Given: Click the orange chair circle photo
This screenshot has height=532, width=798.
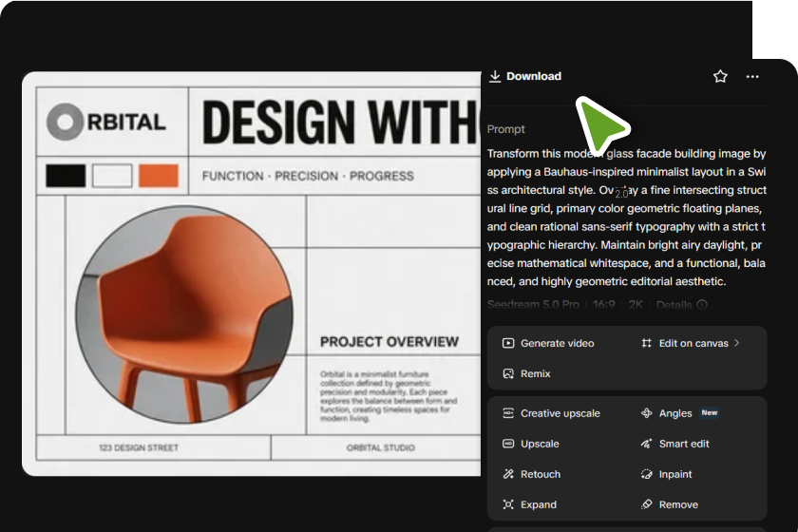Looking at the screenshot, I should pyautogui.click(x=184, y=314).
